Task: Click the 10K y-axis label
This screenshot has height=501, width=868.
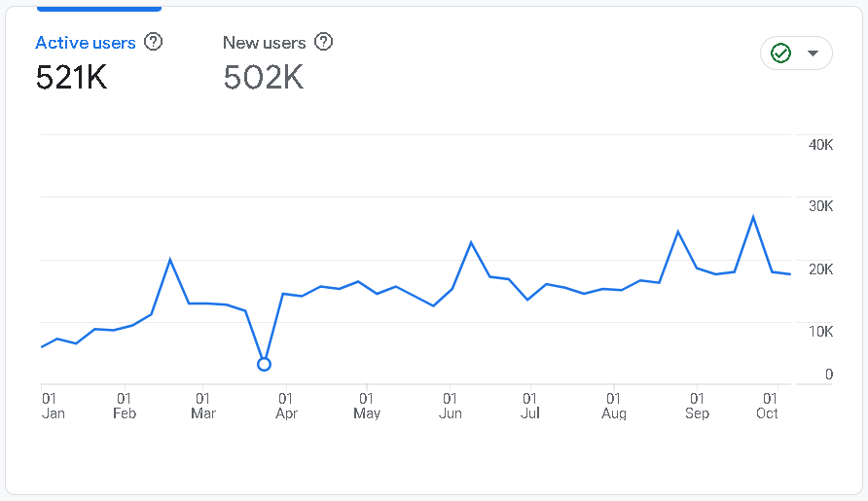Action: coord(820,332)
